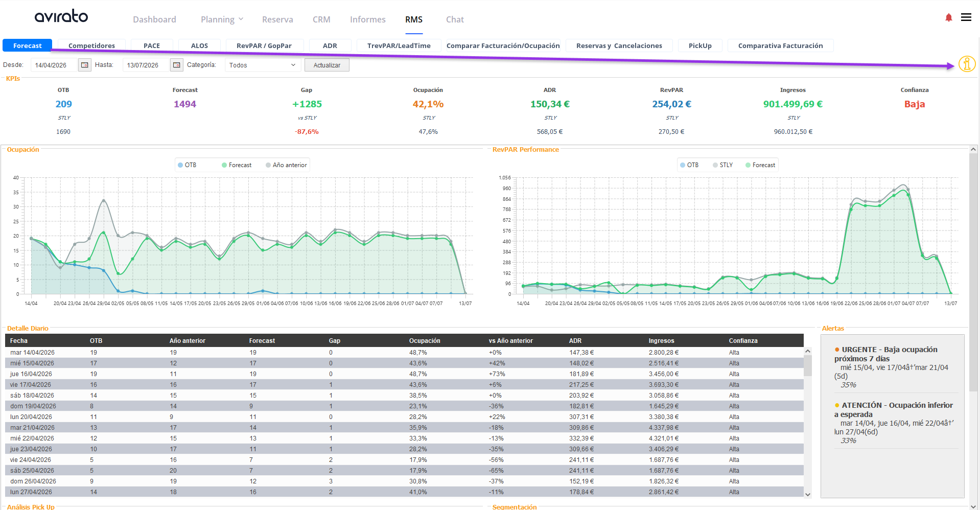Select the Forecast tab

pyautogui.click(x=28, y=45)
